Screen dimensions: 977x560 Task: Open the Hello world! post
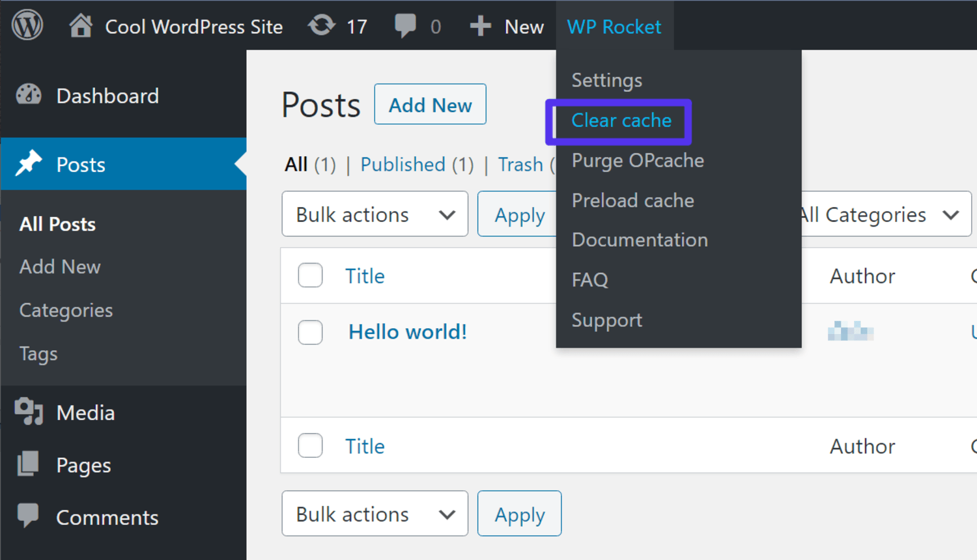point(407,331)
